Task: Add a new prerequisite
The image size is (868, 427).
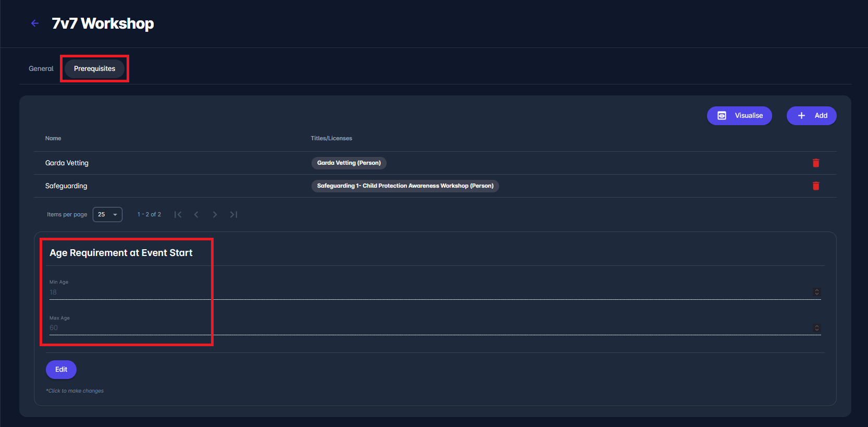Action: click(811, 116)
